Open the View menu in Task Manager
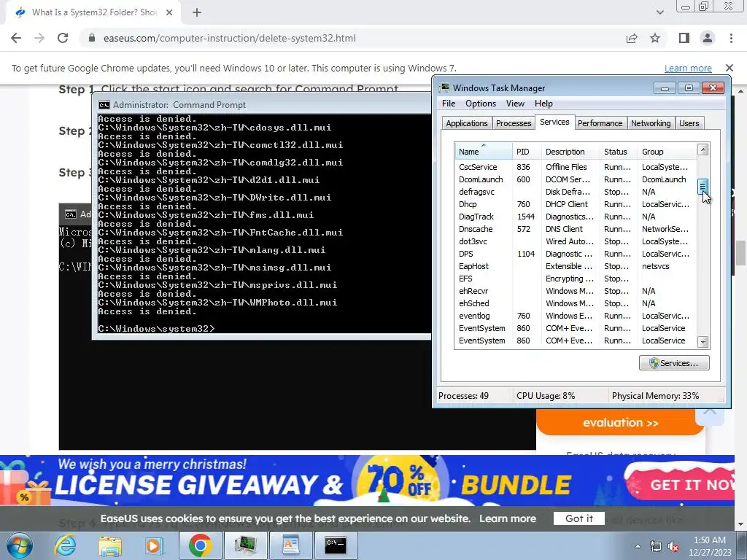747x560 pixels. pyautogui.click(x=515, y=104)
